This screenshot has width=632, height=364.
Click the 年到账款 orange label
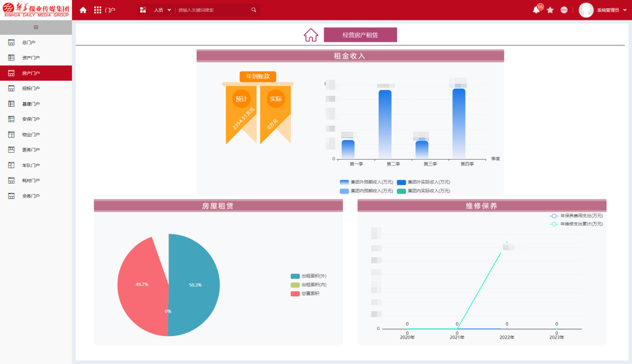click(258, 76)
